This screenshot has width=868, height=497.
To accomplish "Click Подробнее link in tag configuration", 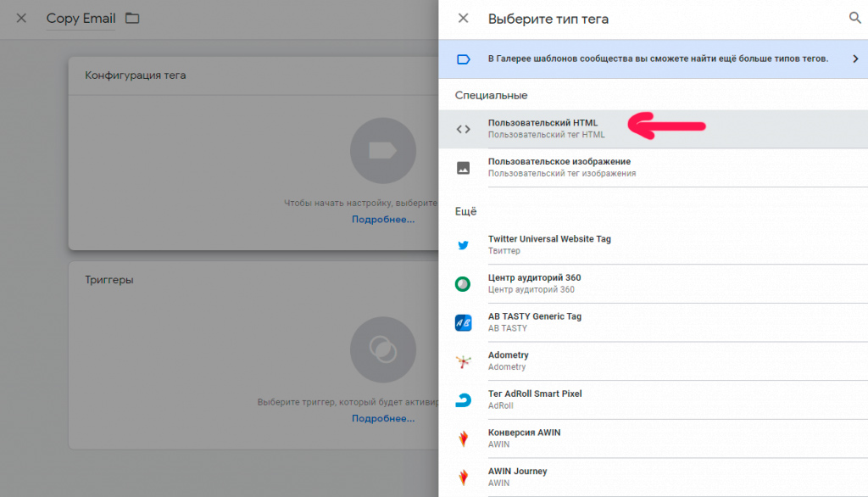I will click(383, 220).
